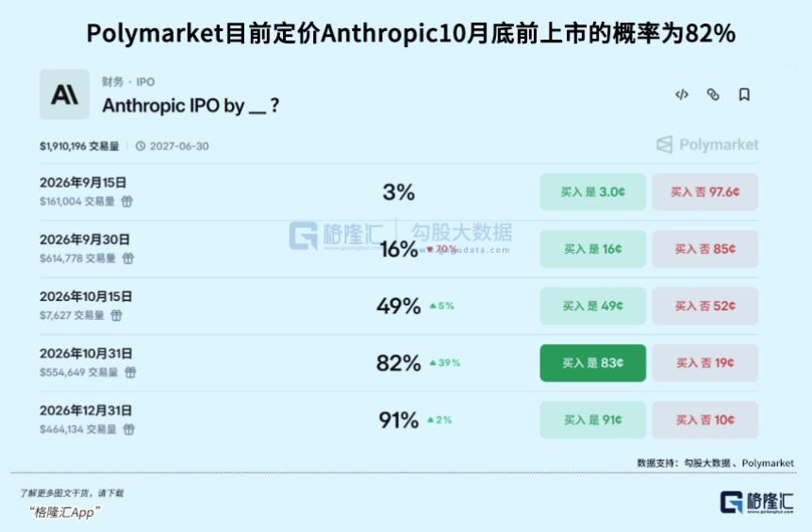Copy market link via chain icon
This screenshot has width=812, height=532.
713,94
